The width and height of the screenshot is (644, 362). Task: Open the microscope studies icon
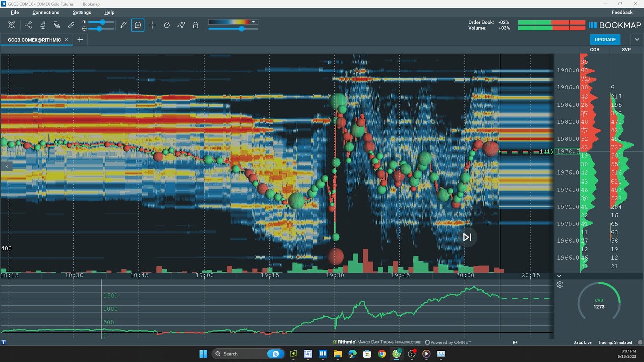click(42, 25)
